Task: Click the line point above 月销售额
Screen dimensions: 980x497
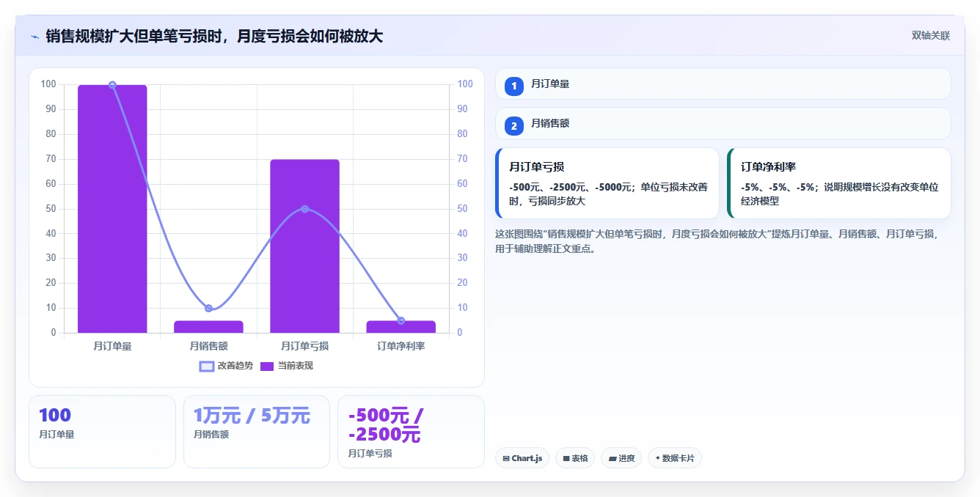Action: pyautogui.click(x=208, y=308)
